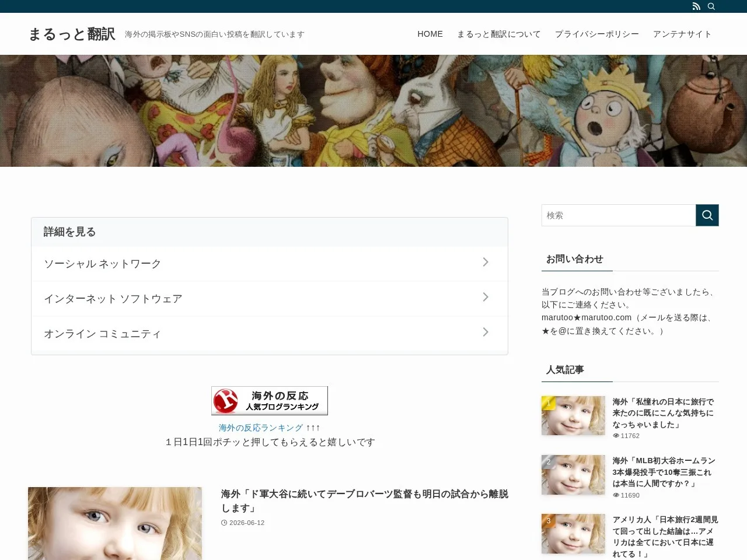Viewport: 747px width, 560px height.
Task: Click the お問い合わせ sidebar heading
Action: tap(574, 259)
